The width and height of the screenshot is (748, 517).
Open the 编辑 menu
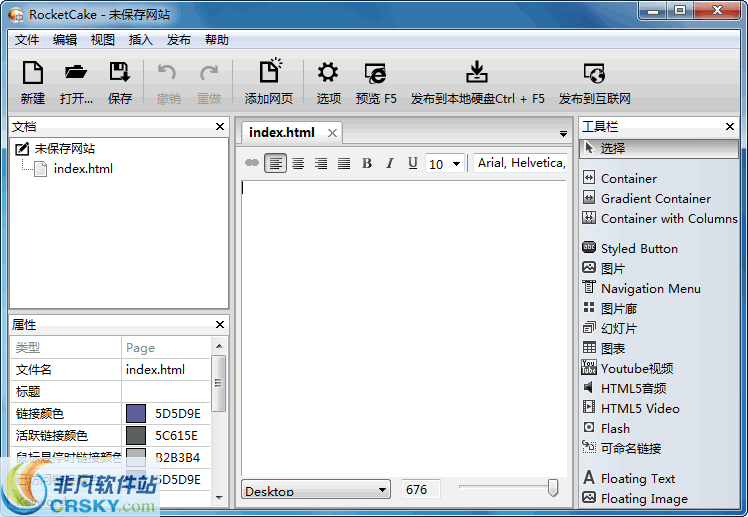[x=65, y=40]
